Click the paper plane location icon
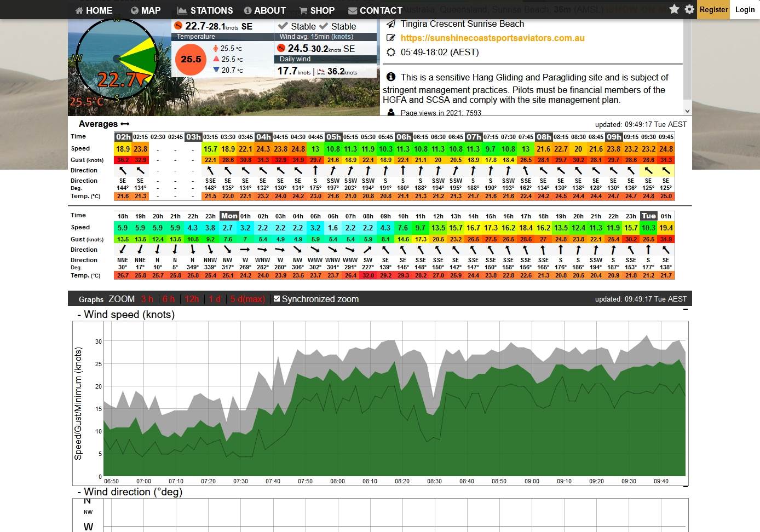Viewport: 760px width, 532px height. (x=391, y=24)
